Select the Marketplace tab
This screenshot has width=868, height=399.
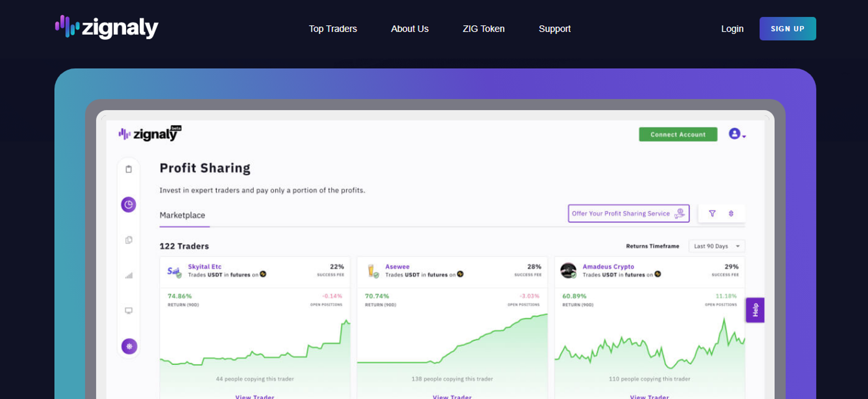click(x=183, y=215)
